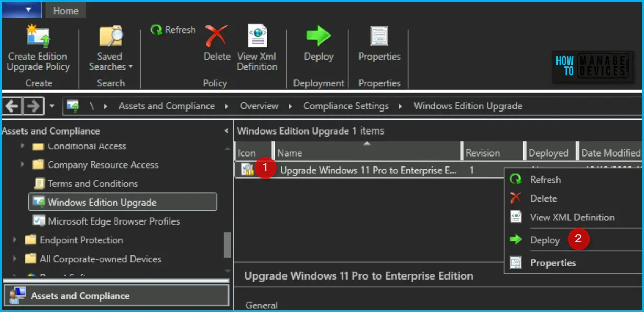Click the navigation tree vertical scrollbar
The height and width of the screenshot is (312, 644).
click(x=227, y=245)
